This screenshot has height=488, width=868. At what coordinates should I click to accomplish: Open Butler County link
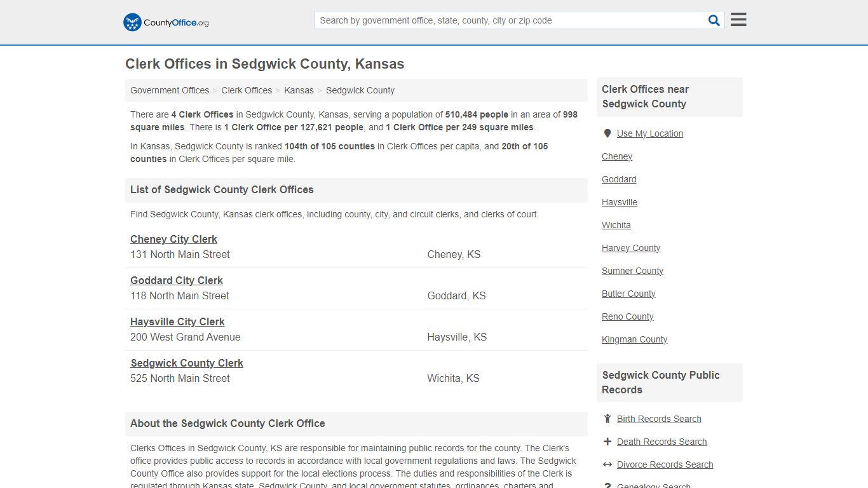[x=628, y=294]
